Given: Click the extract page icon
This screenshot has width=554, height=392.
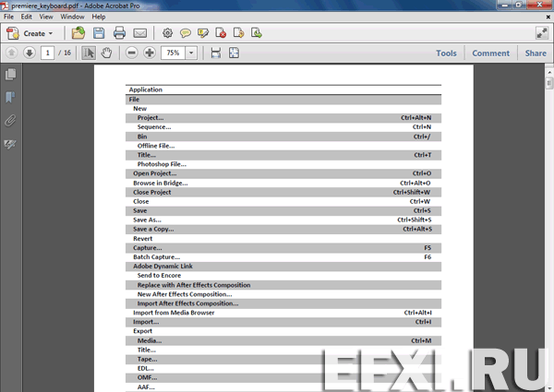Looking at the screenshot, I should pyautogui.click(x=239, y=33).
